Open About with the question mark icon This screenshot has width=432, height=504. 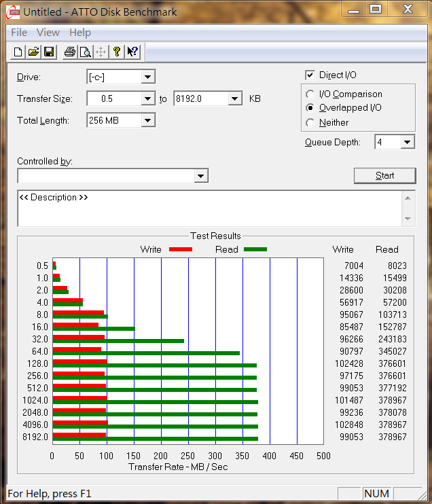point(117,52)
